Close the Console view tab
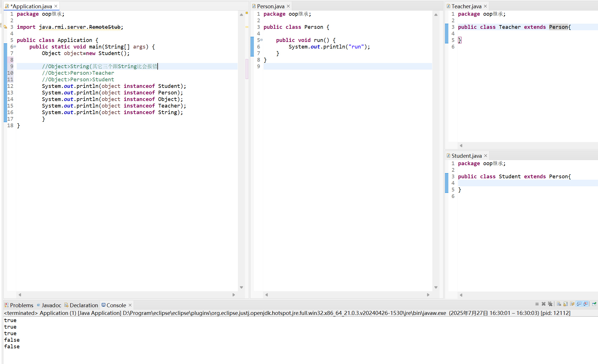598x364 pixels. (130, 305)
